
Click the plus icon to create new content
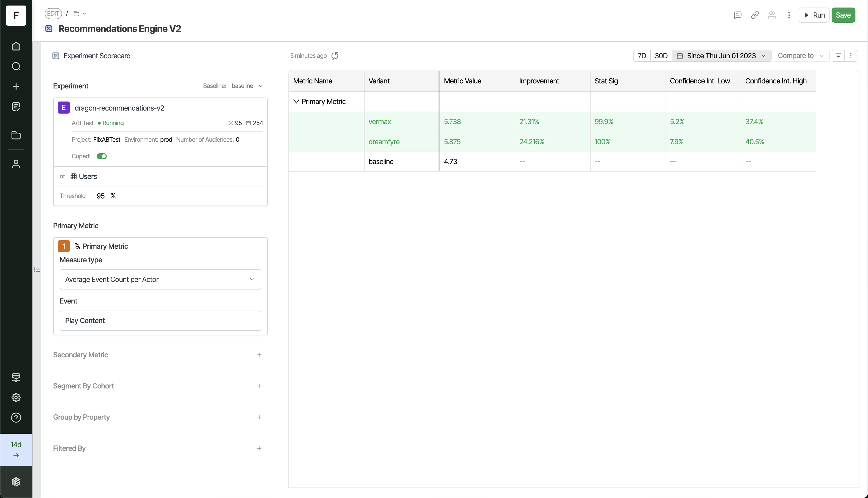coord(16,86)
